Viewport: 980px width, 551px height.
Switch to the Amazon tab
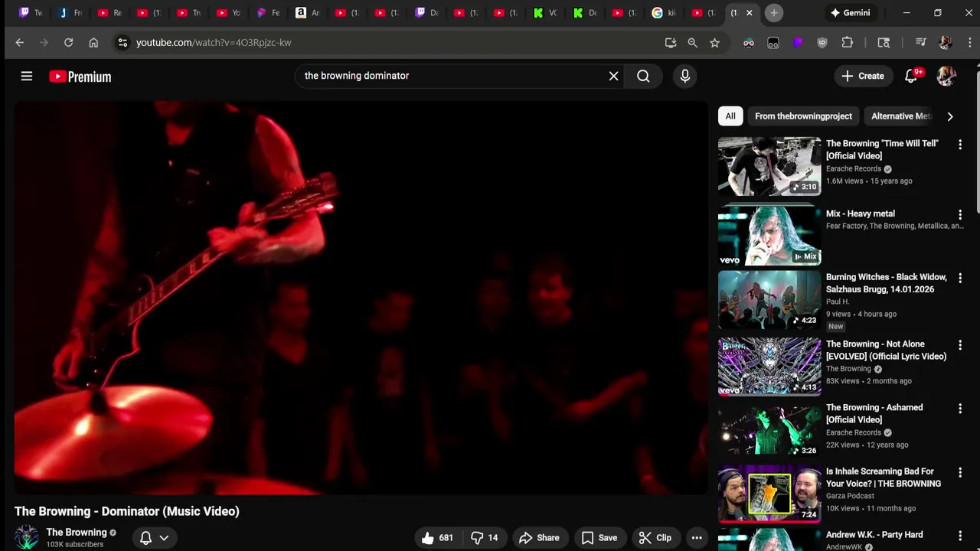pyautogui.click(x=309, y=13)
